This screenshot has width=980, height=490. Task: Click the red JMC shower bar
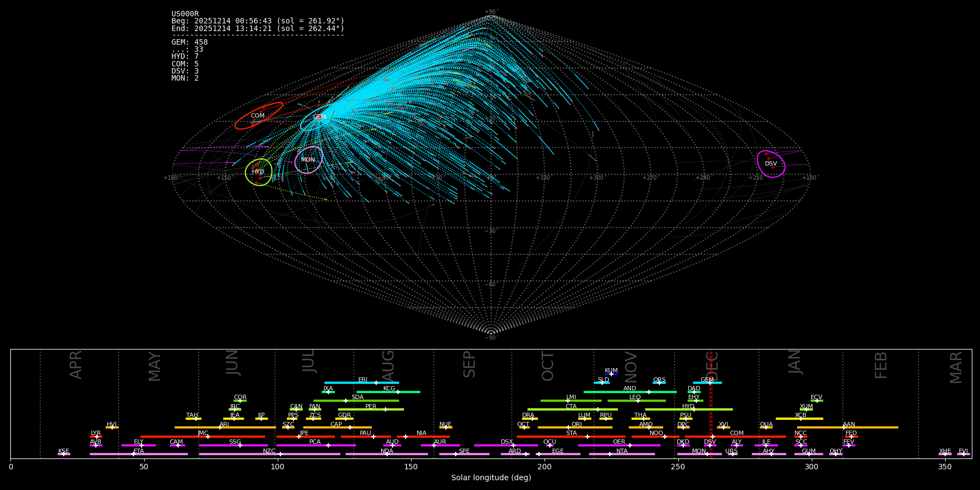203,436
